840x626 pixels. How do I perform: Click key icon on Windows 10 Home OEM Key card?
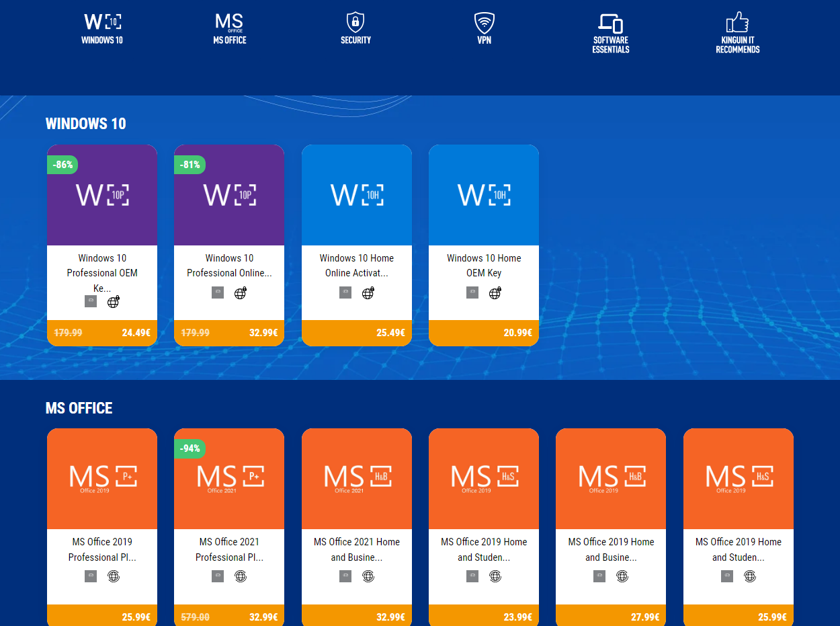472,292
